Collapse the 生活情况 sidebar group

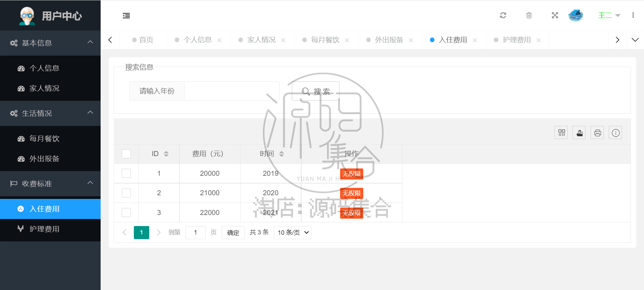[x=50, y=113]
